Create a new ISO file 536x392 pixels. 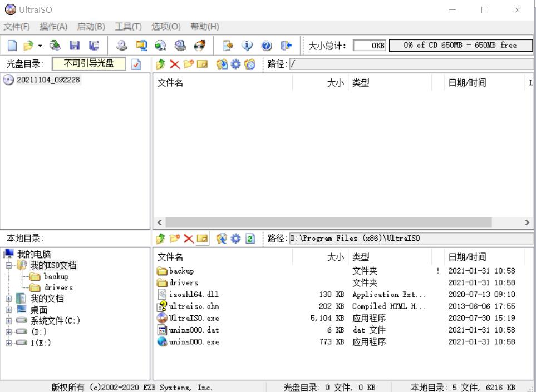tap(11, 46)
